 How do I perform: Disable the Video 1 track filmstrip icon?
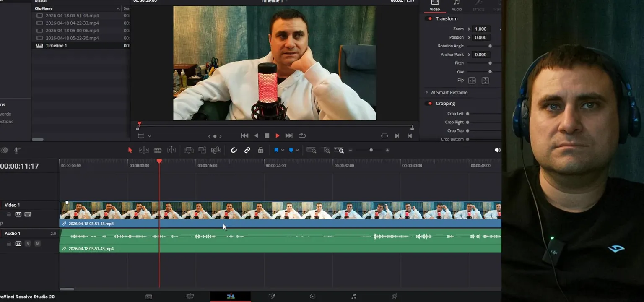coord(28,214)
